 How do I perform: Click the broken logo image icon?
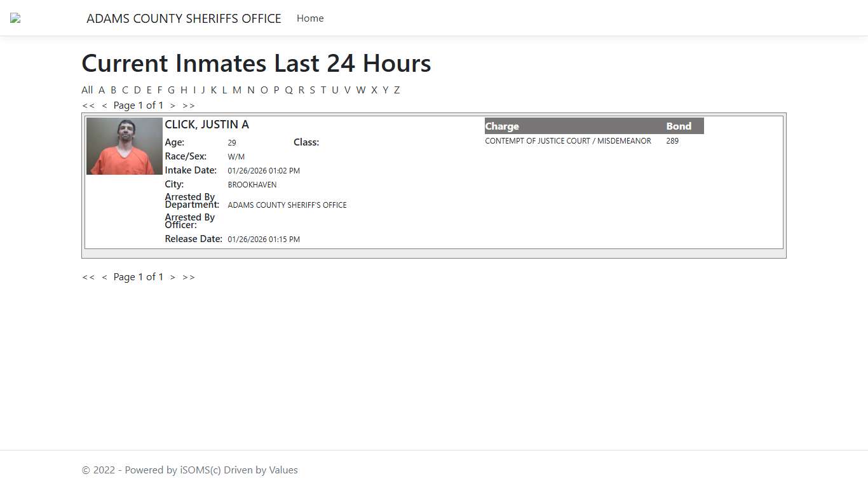[14, 18]
